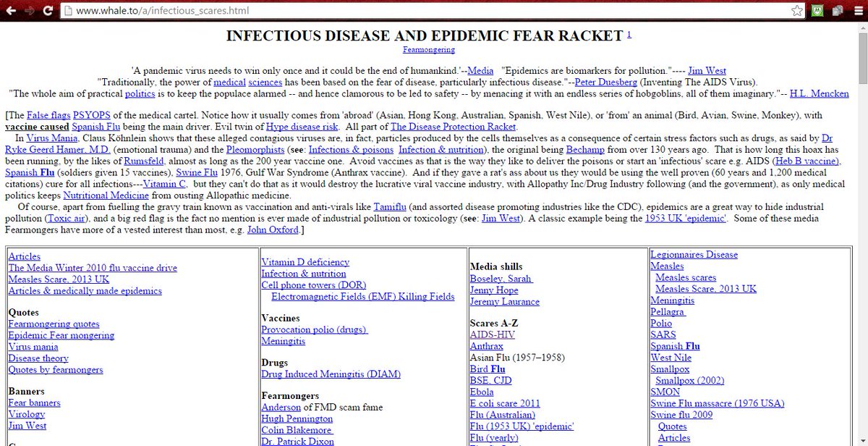Open Quotes by fearmongers link

(56, 371)
